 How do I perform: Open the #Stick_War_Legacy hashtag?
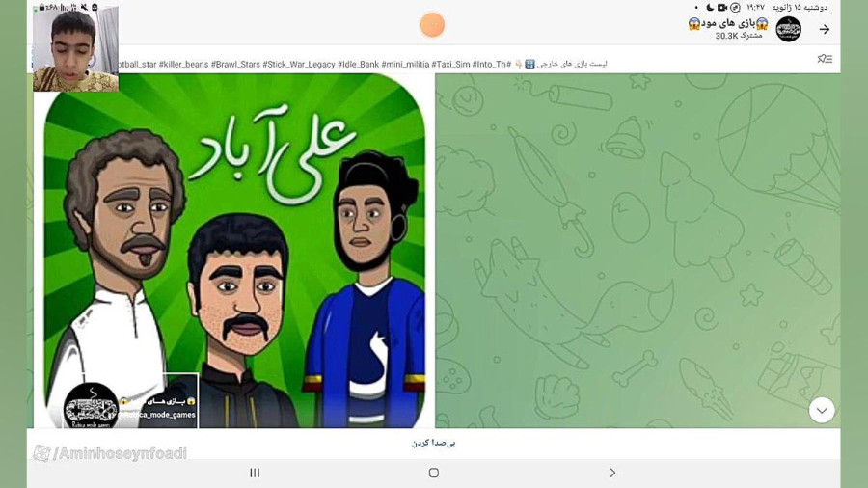click(299, 65)
